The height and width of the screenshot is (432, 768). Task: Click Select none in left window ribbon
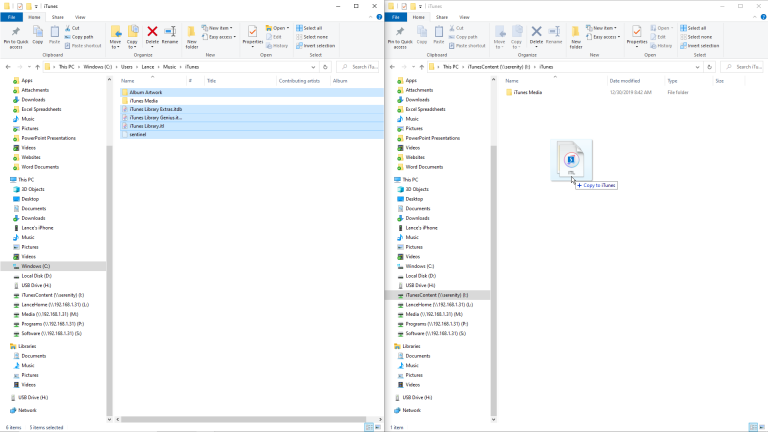point(312,37)
